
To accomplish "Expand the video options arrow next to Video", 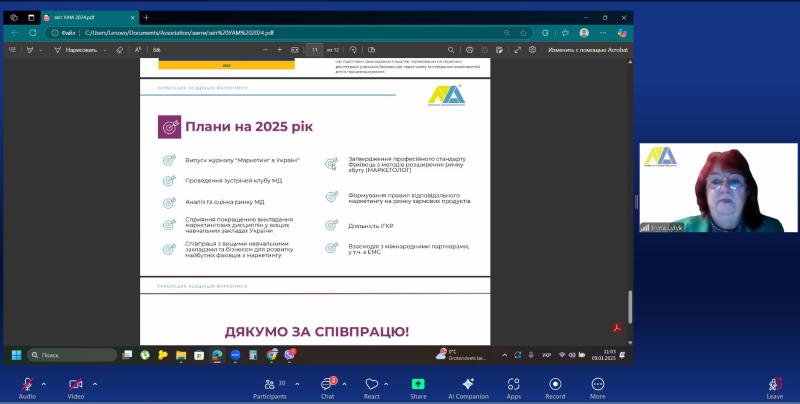I will [95, 383].
